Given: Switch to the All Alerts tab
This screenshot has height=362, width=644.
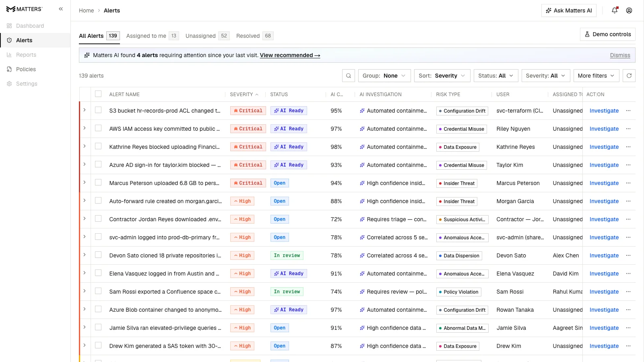Looking at the screenshot, I should [x=99, y=36].
